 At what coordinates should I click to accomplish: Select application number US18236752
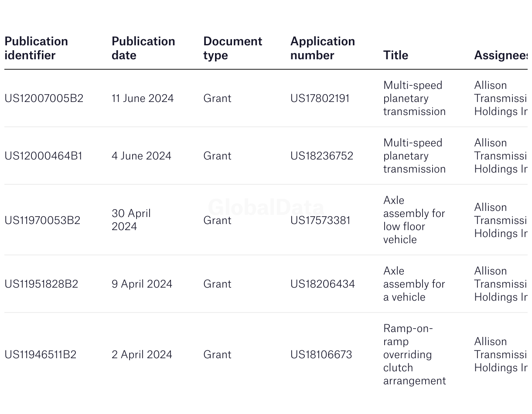(321, 156)
